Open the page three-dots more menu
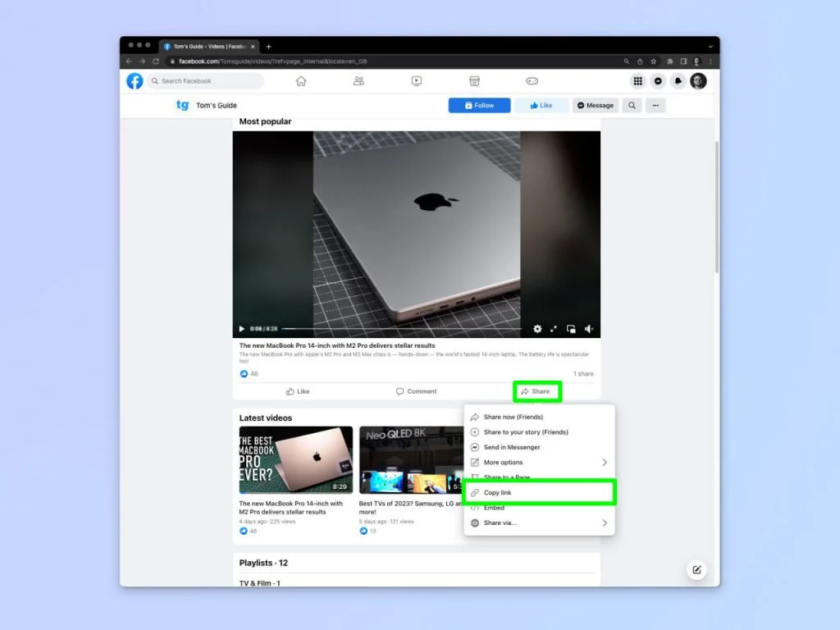840x630 pixels. [x=655, y=106]
